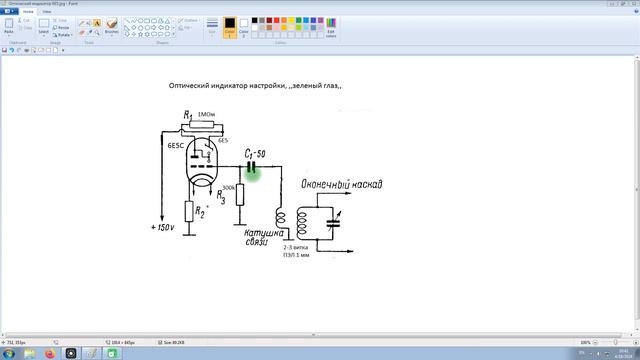
Task: Open the shape Fill dropdown
Action: [x=184, y=28]
